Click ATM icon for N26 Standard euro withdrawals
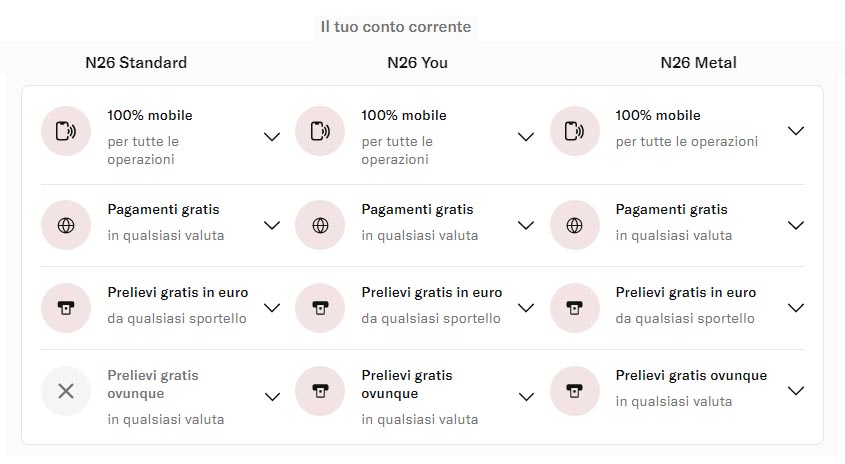The width and height of the screenshot is (845, 464). pyautogui.click(x=66, y=308)
